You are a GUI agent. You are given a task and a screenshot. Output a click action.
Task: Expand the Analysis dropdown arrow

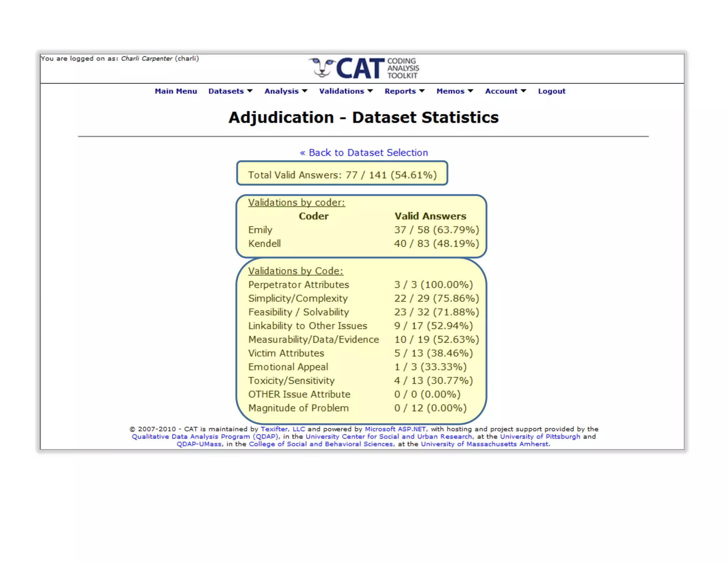305,91
